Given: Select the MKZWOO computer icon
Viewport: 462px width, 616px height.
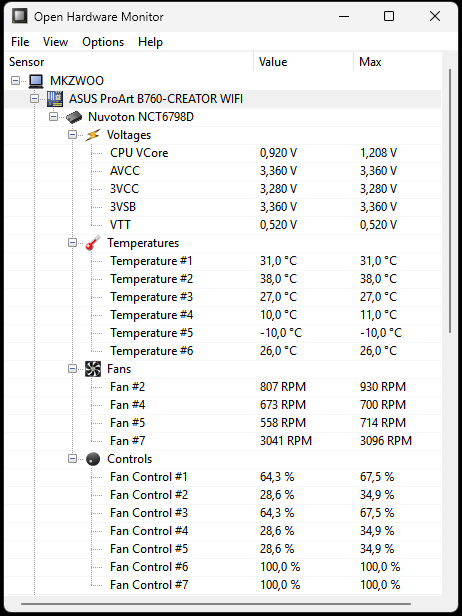Looking at the screenshot, I should (36, 81).
